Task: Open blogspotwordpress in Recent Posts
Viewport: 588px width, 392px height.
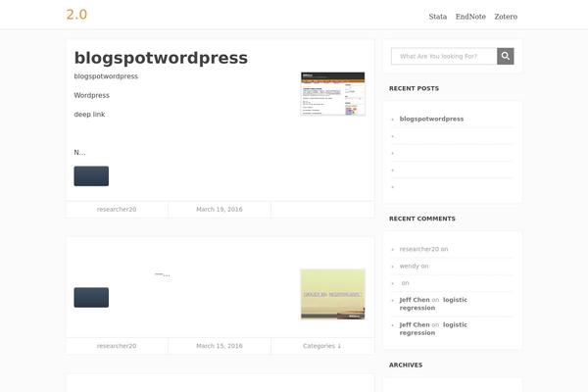Action: 431,119
